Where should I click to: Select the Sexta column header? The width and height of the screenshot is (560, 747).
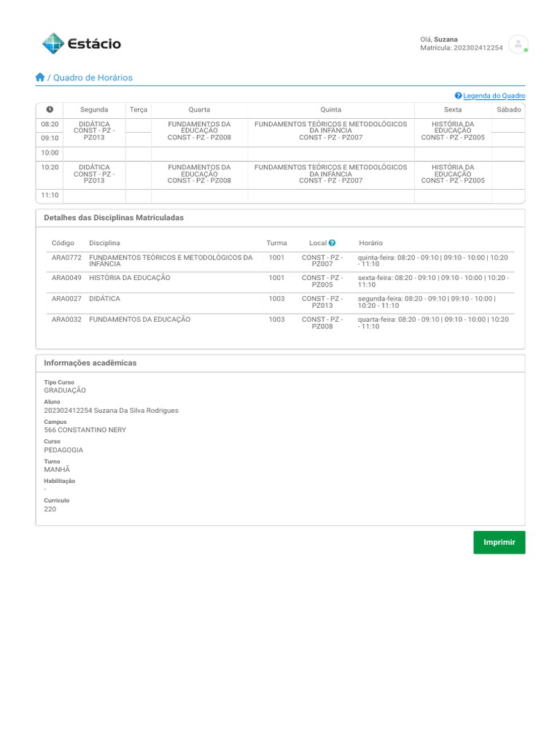452,109
